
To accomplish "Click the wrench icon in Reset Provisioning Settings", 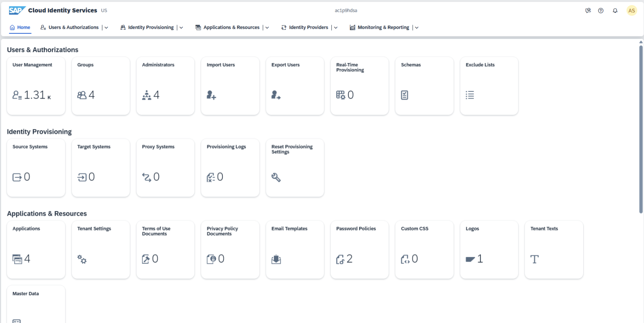I will point(276,177).
